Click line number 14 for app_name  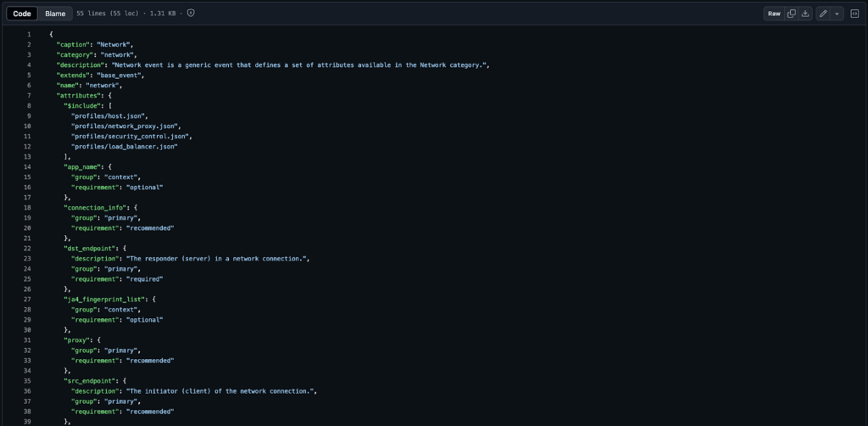(x=28, y=167)
